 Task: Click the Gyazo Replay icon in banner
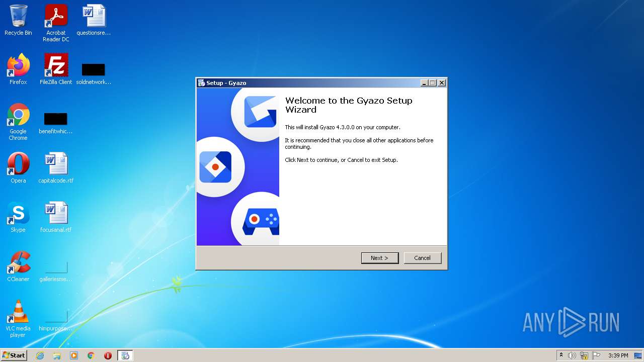pyautogui.click(x=215, y=166)
